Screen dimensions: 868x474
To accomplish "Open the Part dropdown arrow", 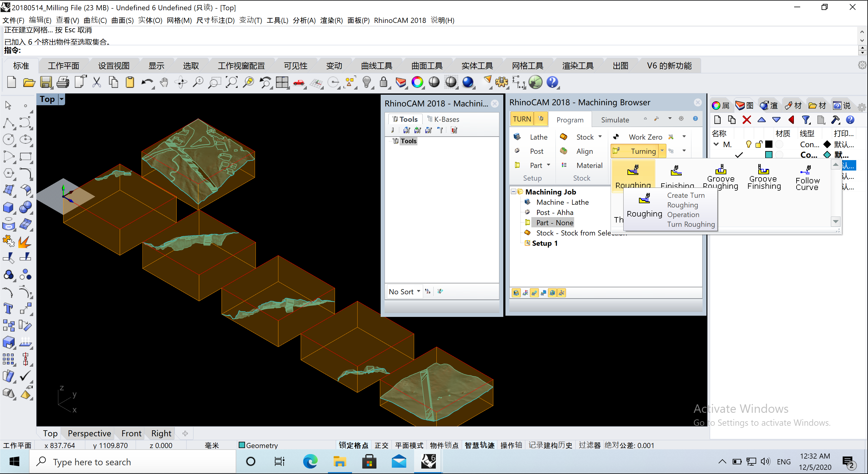I will click(x=549, y=165).
